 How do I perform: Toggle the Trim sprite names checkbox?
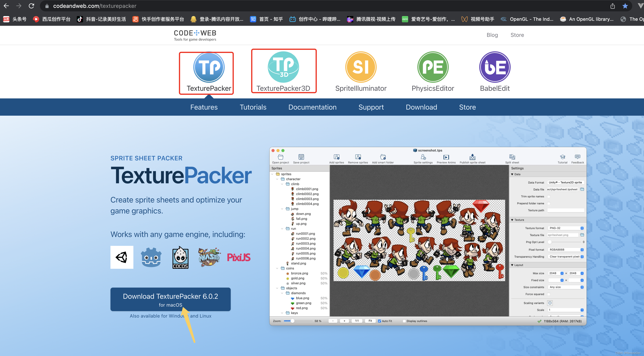pyautogui.click(x=549, y=196)
